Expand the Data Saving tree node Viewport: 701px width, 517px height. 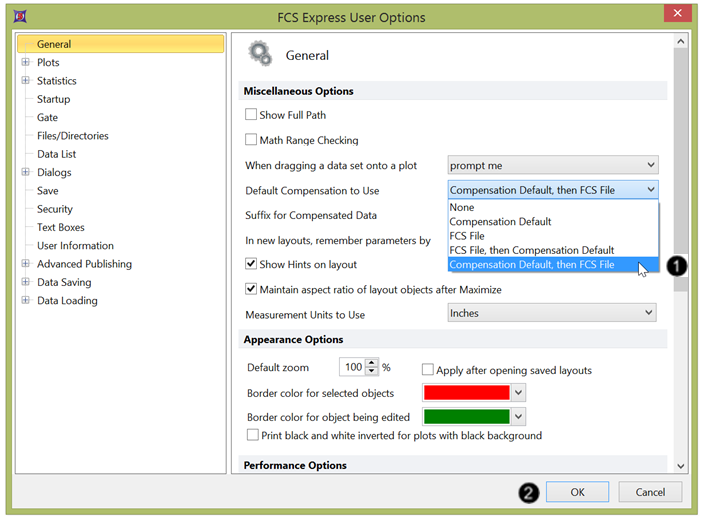pyautogui.click(x=25, y=282)
